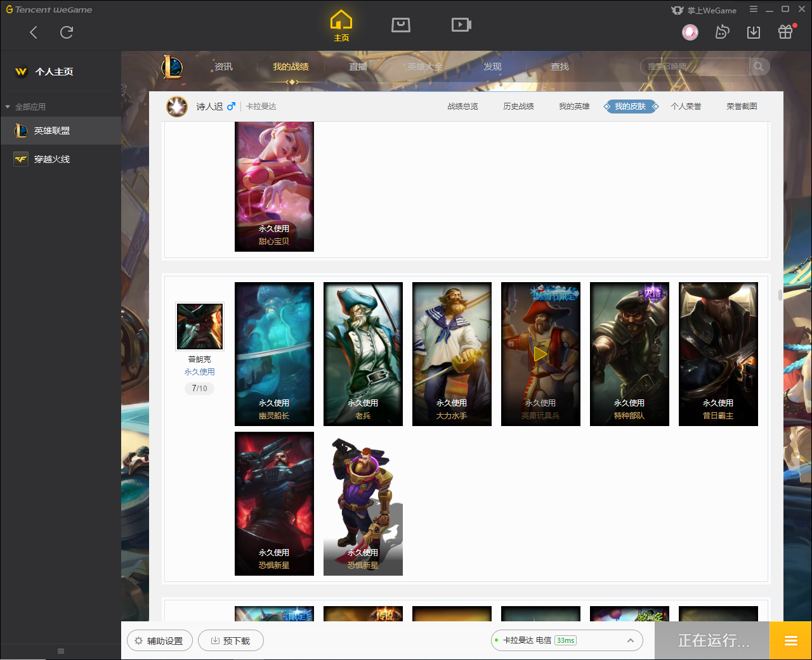The height and width of the screenshot is (660, 812).
Task: Open the 主页 home tab
Action: click(341, 26)
